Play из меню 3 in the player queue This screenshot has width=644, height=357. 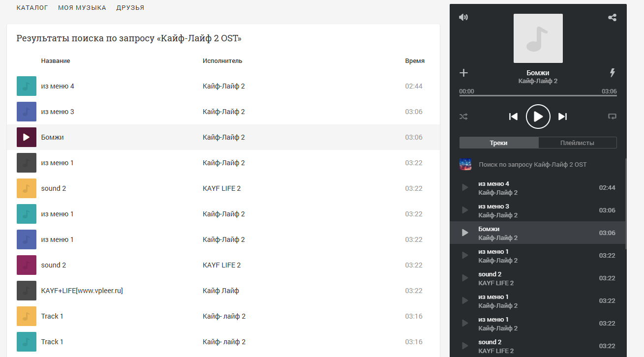pos(465,210)
